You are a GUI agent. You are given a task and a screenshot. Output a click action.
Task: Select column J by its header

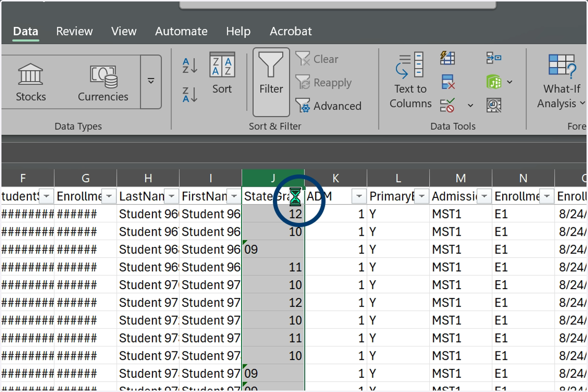(273, 178)
